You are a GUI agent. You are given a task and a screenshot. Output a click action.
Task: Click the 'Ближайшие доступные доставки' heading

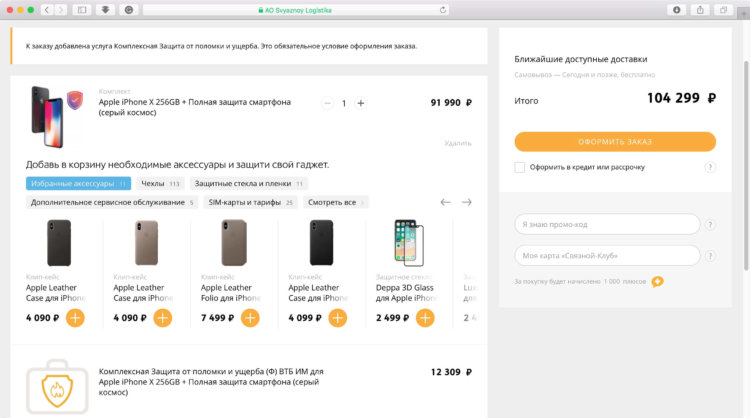581,59
